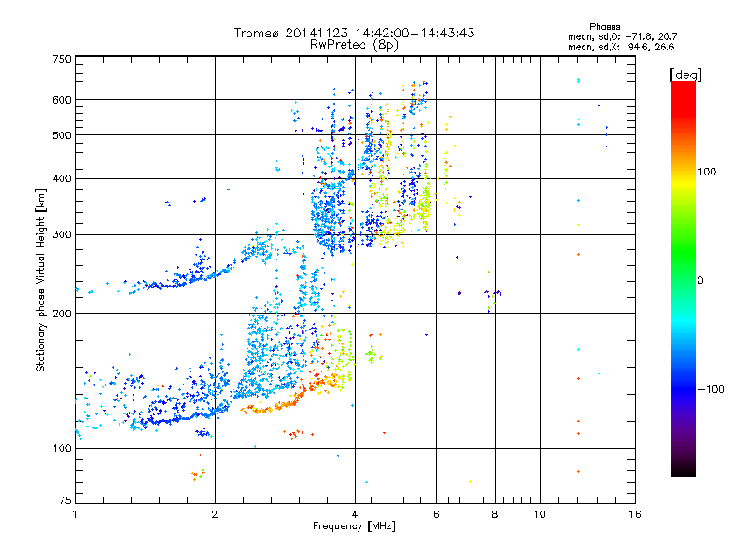
Task: Click the x-axis label '10'
Action: point(540,514)
